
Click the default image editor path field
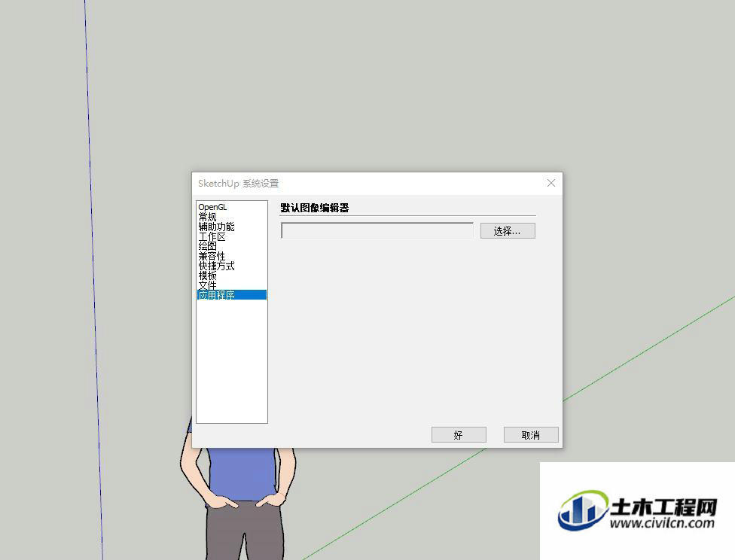[377, 230]
